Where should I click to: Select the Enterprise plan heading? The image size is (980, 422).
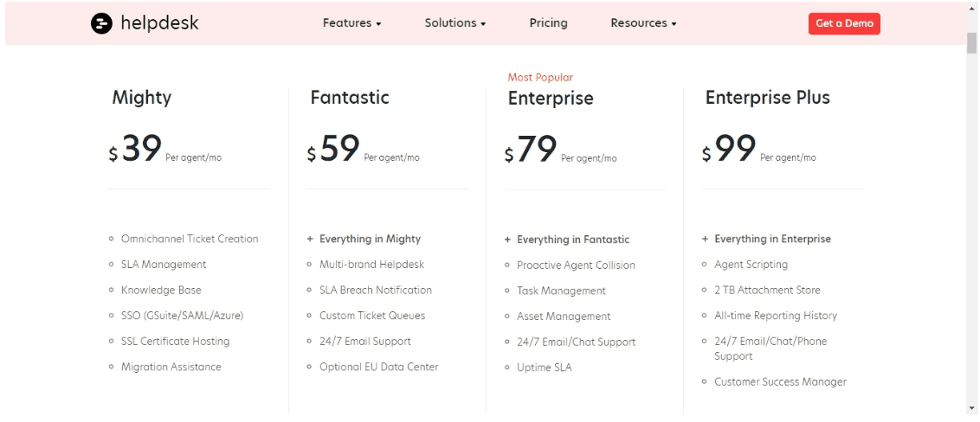[x=551, y=99]
